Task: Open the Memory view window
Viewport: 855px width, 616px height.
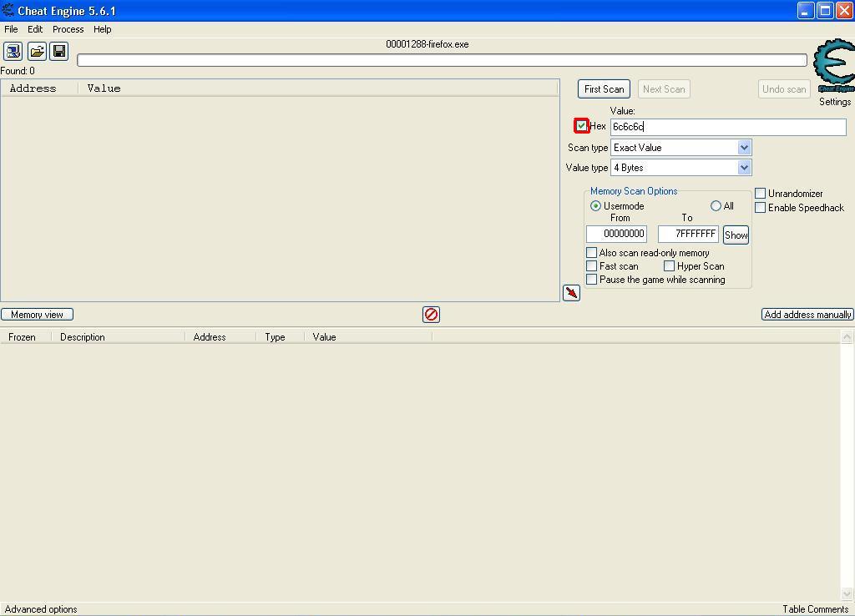Action: click(x=37, y=314)
